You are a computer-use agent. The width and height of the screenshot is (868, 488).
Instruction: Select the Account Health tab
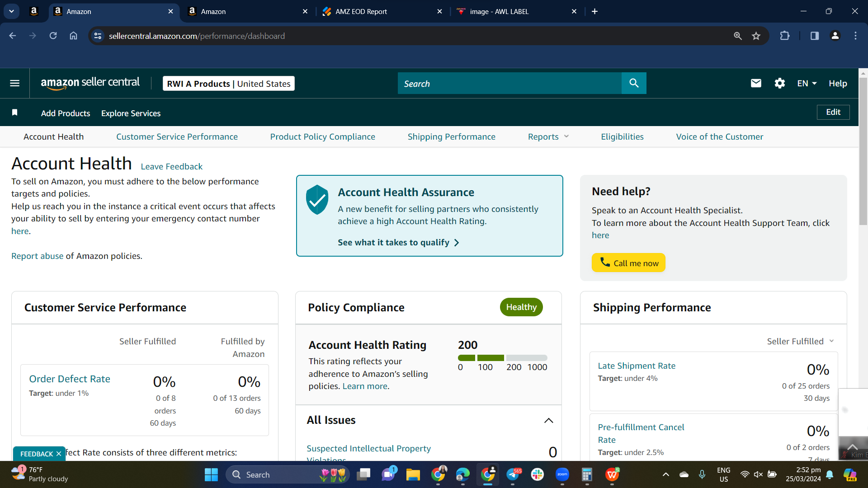(53, 136)
